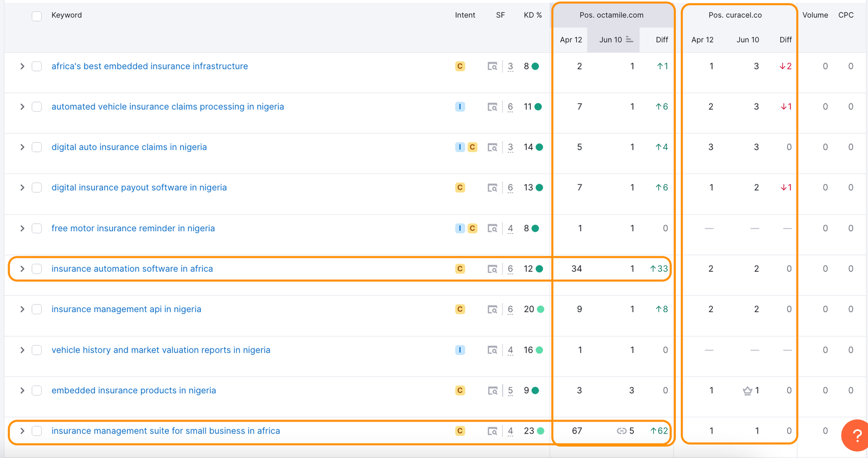Image resolution: width=868 pixels, height=458 pixels.
Task: Click the I badge in free motor insurance reminder row
Action: click(x=460, y=228)
